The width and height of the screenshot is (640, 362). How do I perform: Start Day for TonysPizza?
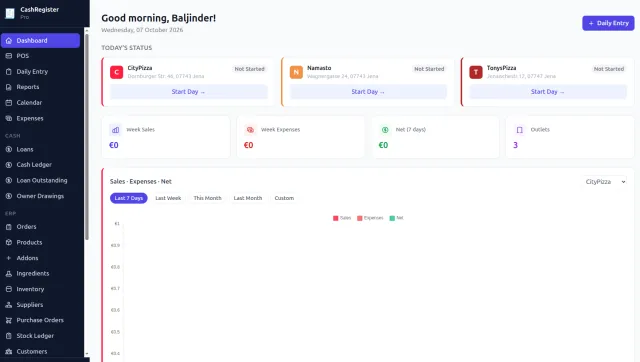[548, 92]
